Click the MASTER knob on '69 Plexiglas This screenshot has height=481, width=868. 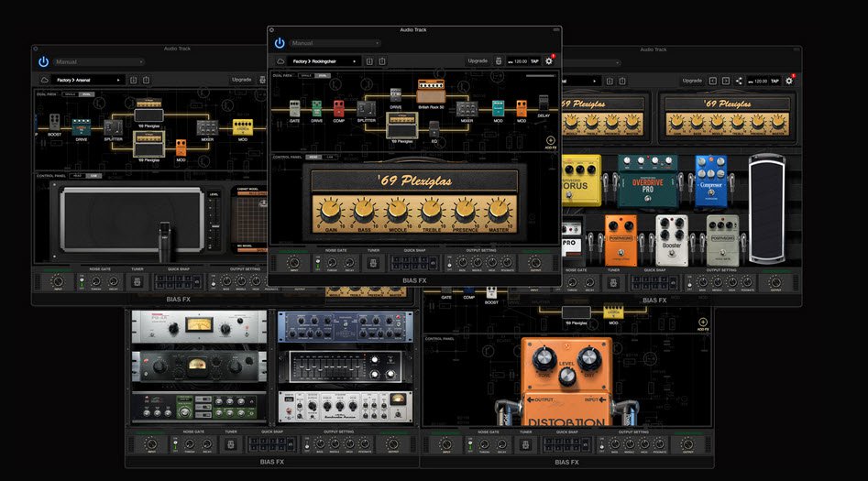tap(499, 211)
